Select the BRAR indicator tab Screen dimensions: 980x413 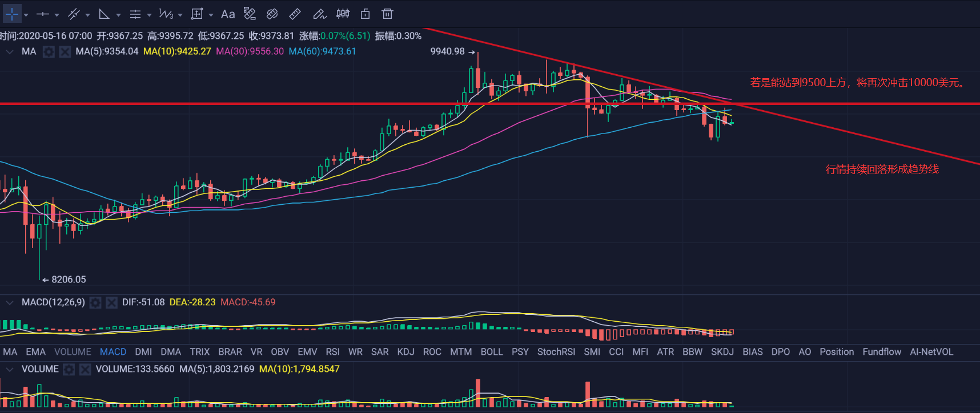pyautogui.click(x=230, y=352)
